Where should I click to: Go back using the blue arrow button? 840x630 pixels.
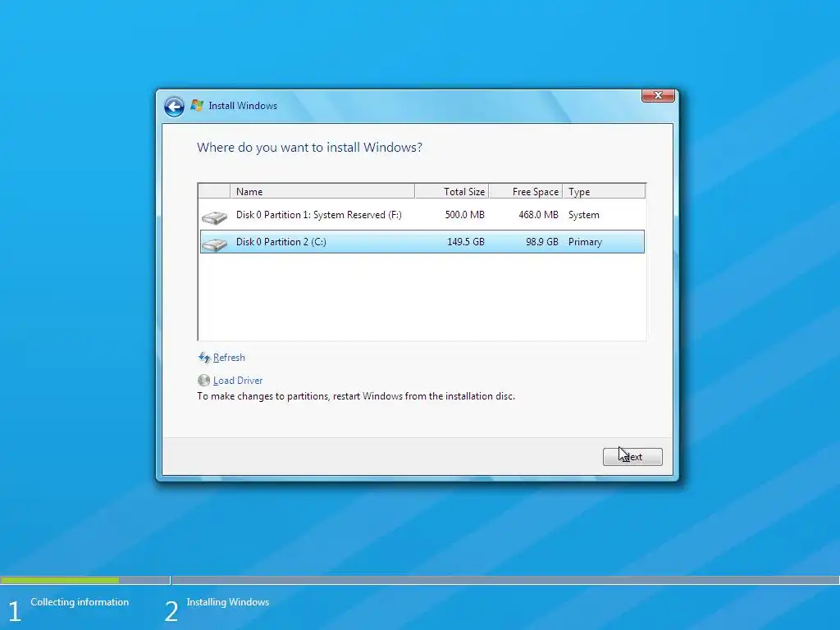pyautogui.click(x=174, y=107)
